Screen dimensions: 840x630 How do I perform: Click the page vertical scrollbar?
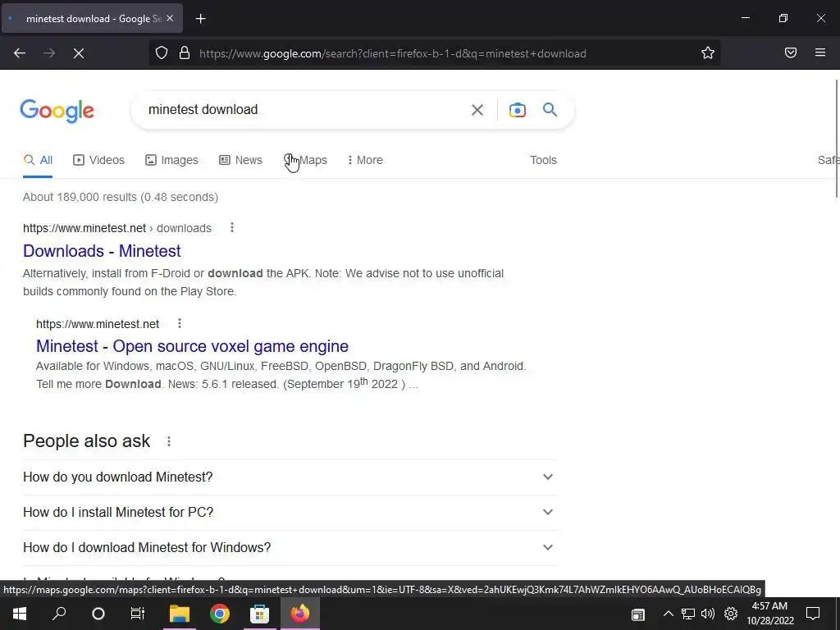[837, 139]
